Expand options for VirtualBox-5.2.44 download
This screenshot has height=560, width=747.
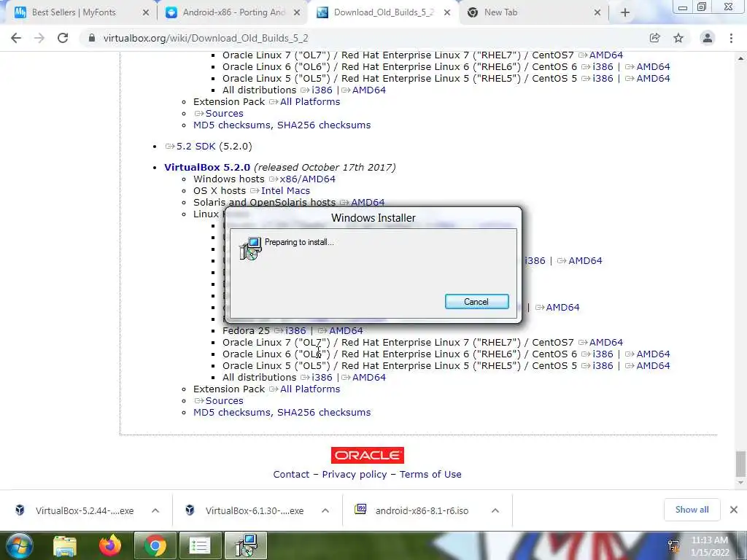(155, 510)
